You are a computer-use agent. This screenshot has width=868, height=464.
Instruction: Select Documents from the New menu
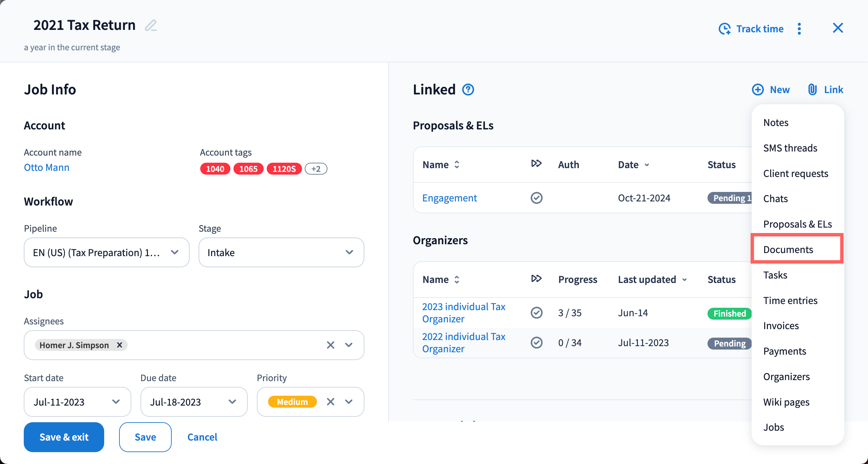click(788, 250)
